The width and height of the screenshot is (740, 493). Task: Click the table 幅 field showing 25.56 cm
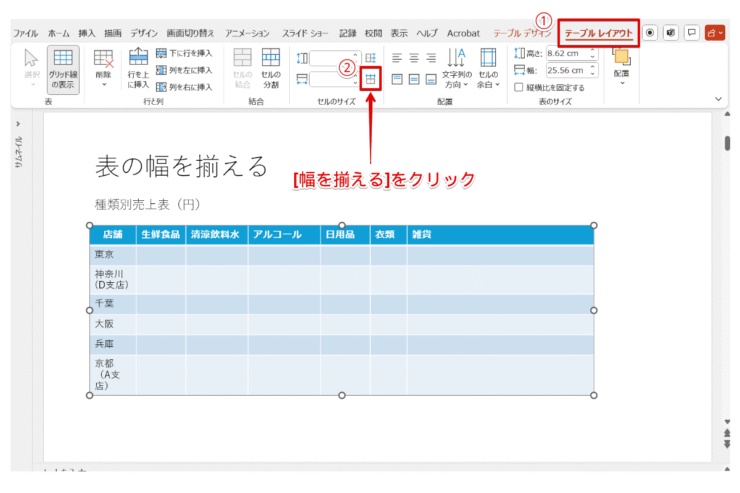pos(567,70)
